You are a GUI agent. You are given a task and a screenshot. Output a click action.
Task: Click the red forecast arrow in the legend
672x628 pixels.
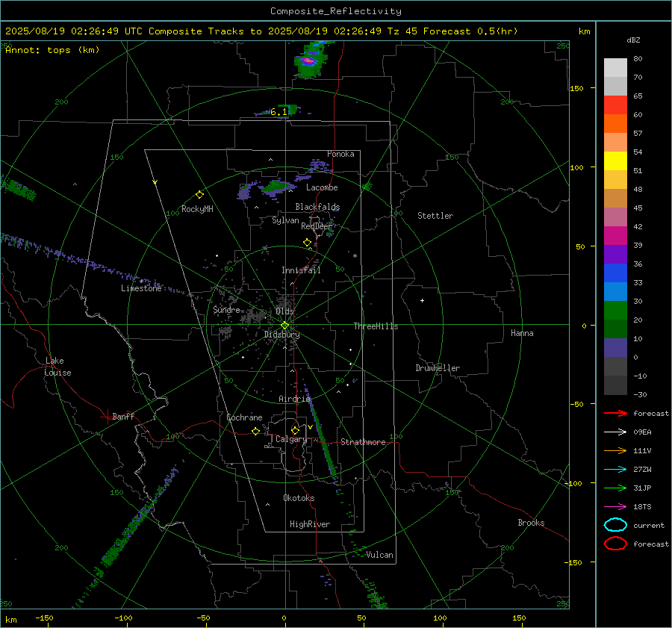(x=615, y=413)
